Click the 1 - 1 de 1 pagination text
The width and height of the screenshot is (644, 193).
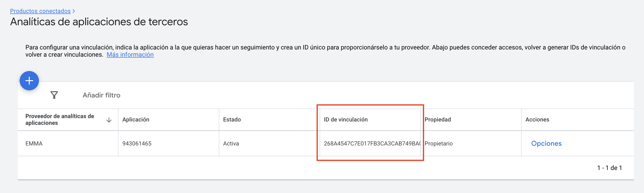click(x=609, y=168)
